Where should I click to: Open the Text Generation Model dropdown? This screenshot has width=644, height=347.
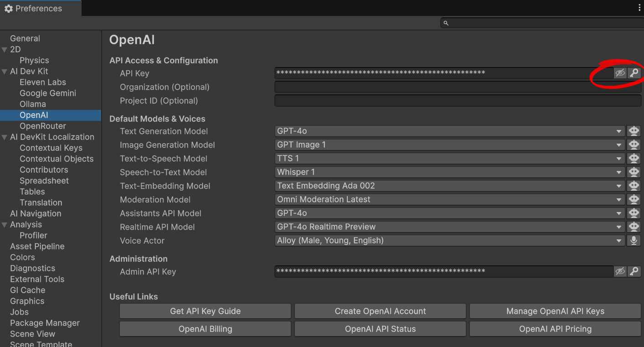(x=449, y=131)
